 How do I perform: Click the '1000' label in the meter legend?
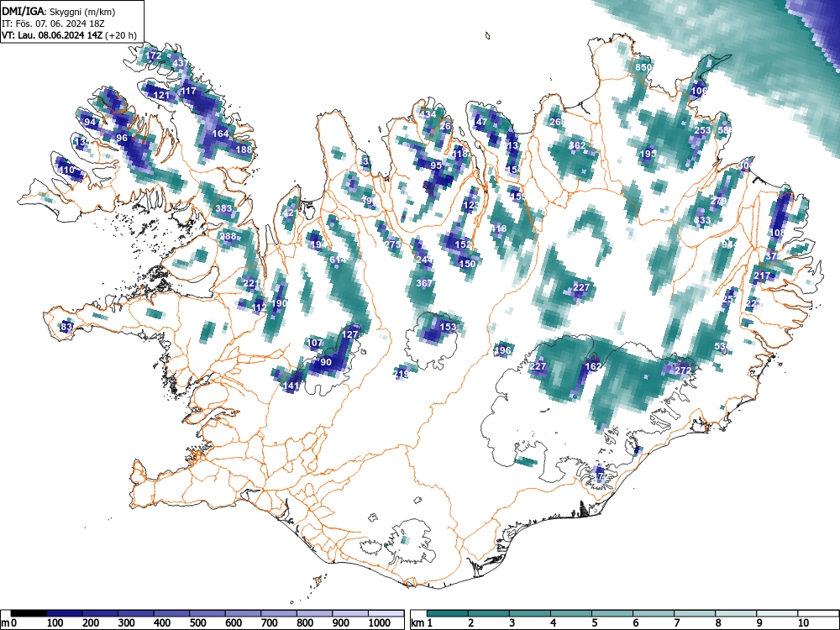380,622
